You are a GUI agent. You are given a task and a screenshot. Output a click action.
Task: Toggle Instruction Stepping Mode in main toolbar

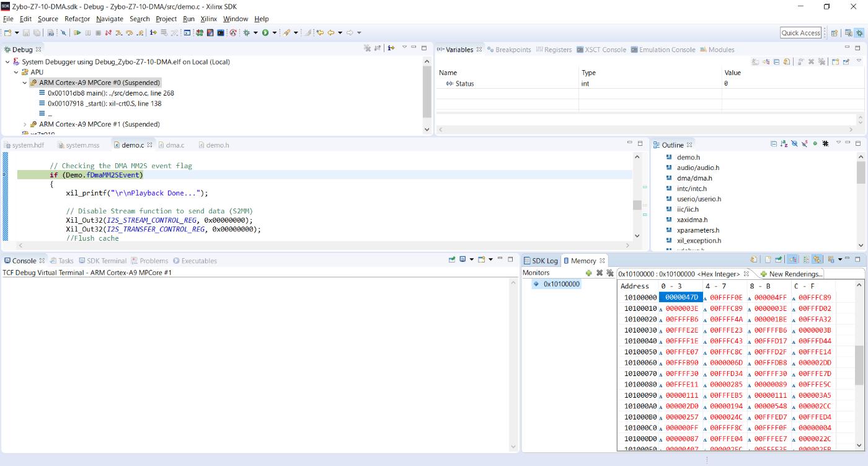(x=153, y=32)
